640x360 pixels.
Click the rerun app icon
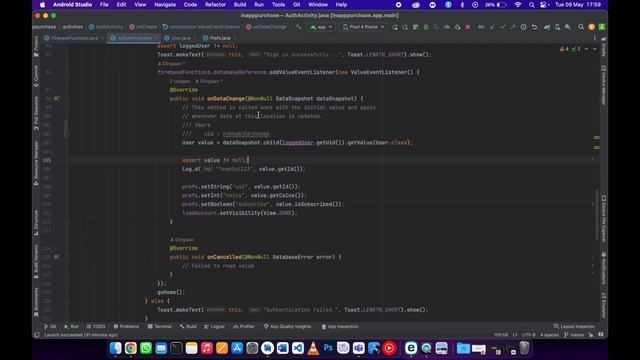(395, 27)
